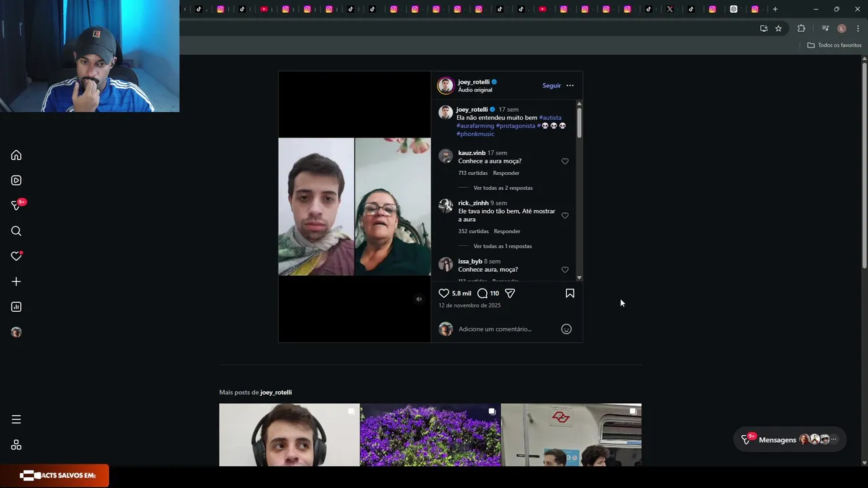Image resolution: width=868 pixels, height=488 pixels.
Task: Save the post with the bookmark icon
Action: (570, 293)
